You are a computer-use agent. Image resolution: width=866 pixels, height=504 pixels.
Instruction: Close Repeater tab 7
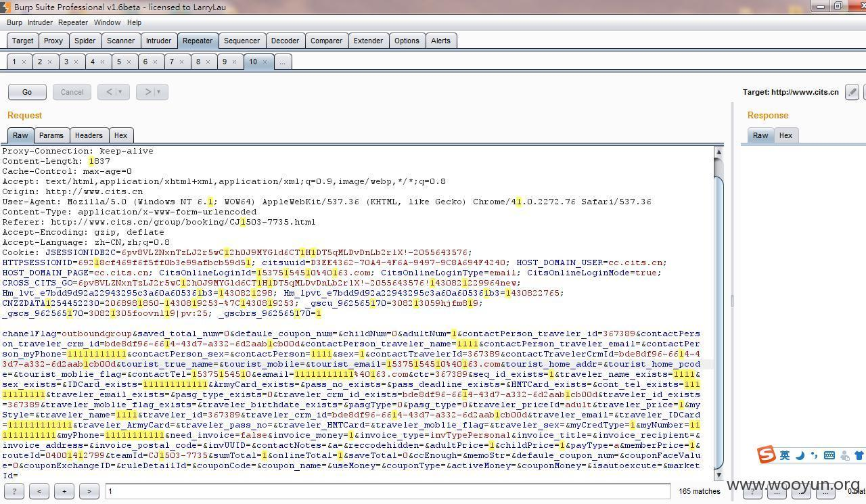click(x=182, y=62)
